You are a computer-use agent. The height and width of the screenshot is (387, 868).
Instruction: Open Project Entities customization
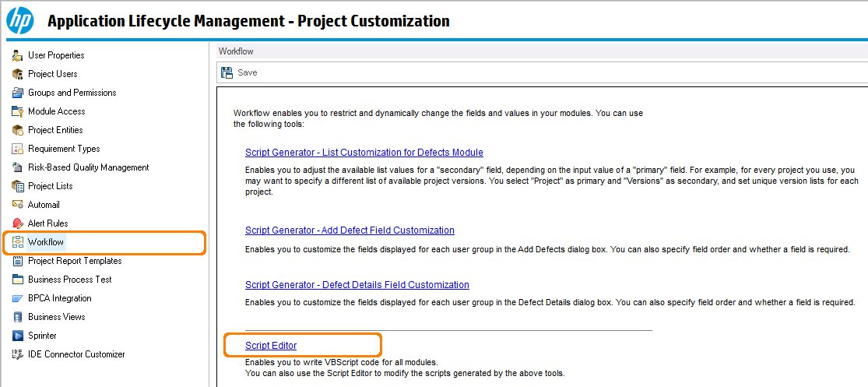point(54,130)
